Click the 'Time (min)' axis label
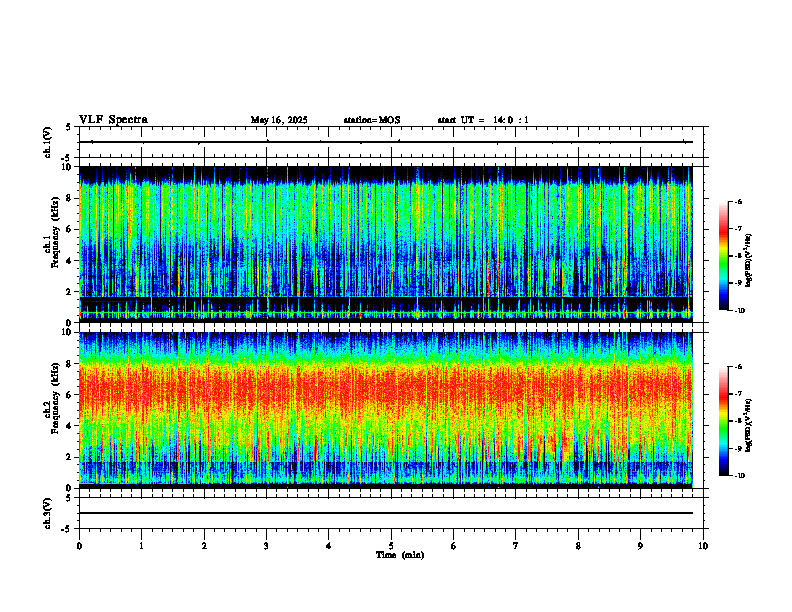The width and height of the screenshot is (792, 612). (400, 555)
